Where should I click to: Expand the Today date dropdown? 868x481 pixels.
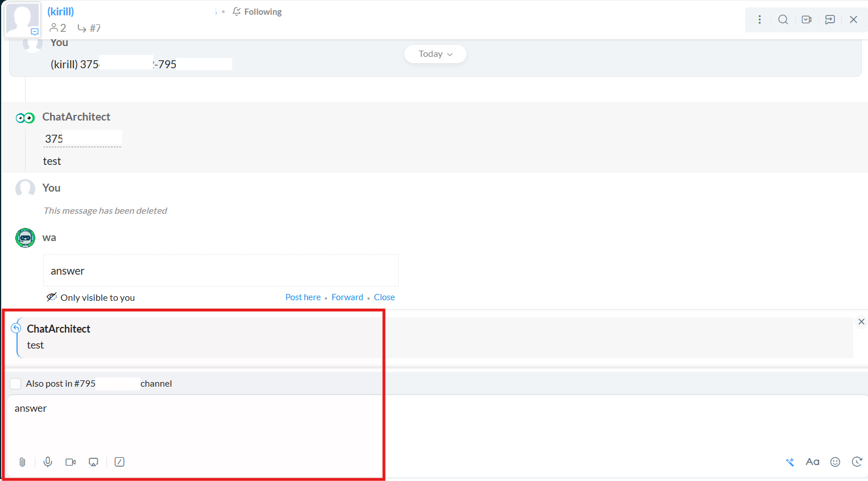coord(435,54)
